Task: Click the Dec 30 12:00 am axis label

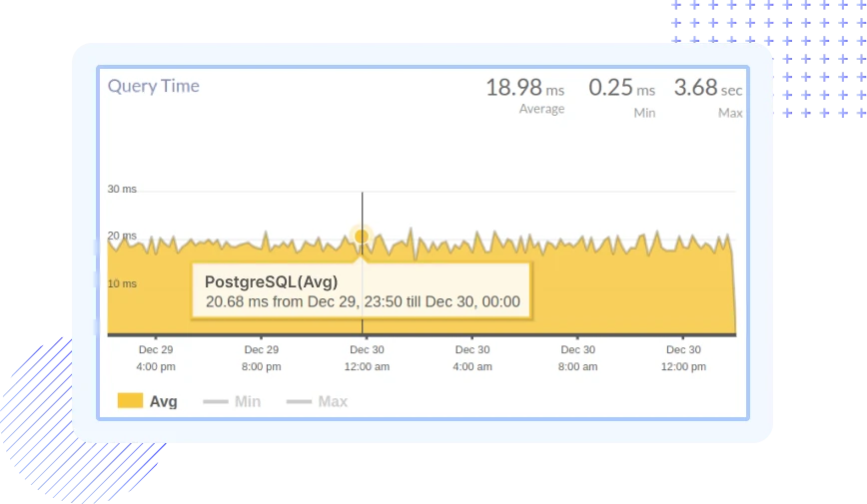Action: point(368,358)
